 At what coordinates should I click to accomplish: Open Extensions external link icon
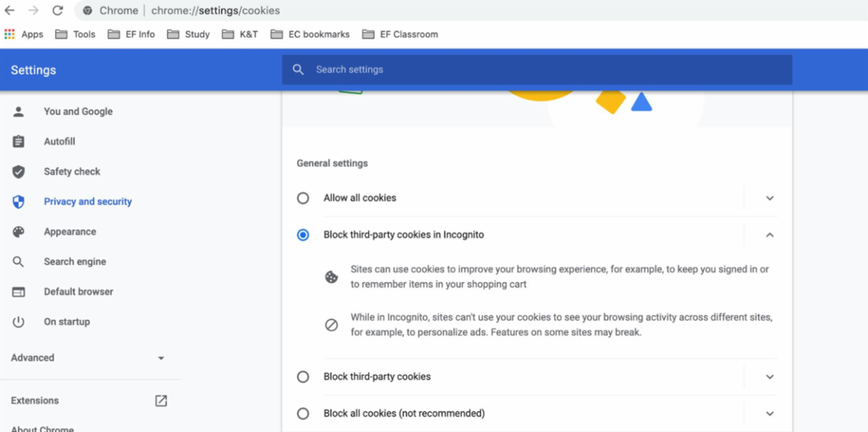click(161, 400)
